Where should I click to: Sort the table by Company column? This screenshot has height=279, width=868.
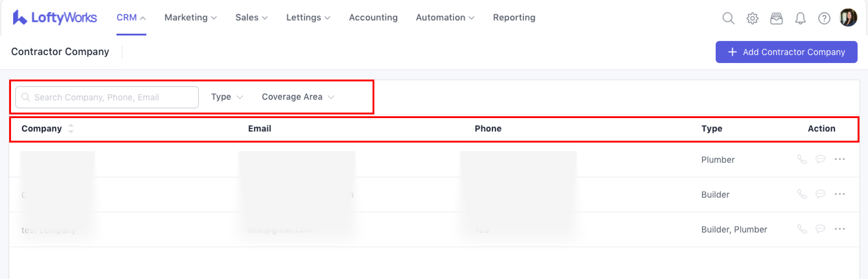tap(71, 128)
